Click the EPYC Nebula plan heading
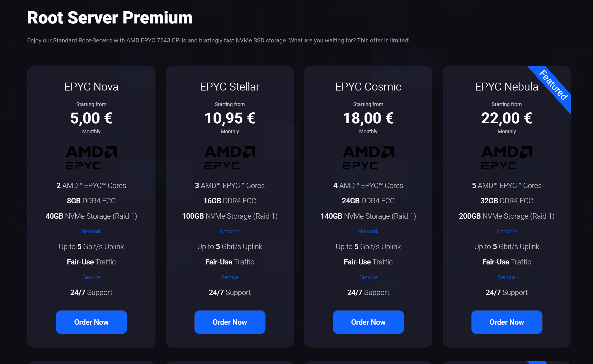The height and width of the screenshot is (364, 593). point(506,87)
